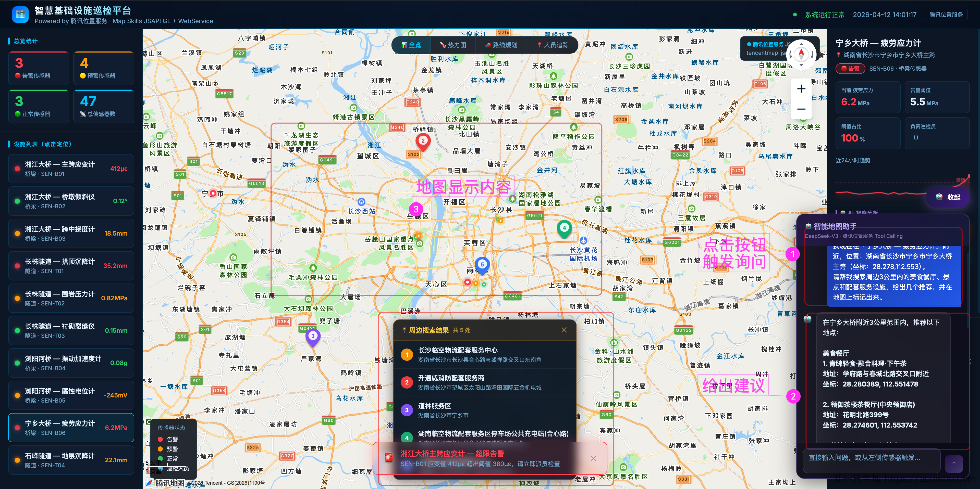The image size is (980, 489).
Task: Choose 浏阳河桥 — 腐蚀电位计 in the list
Action: (x=71, y=395)
